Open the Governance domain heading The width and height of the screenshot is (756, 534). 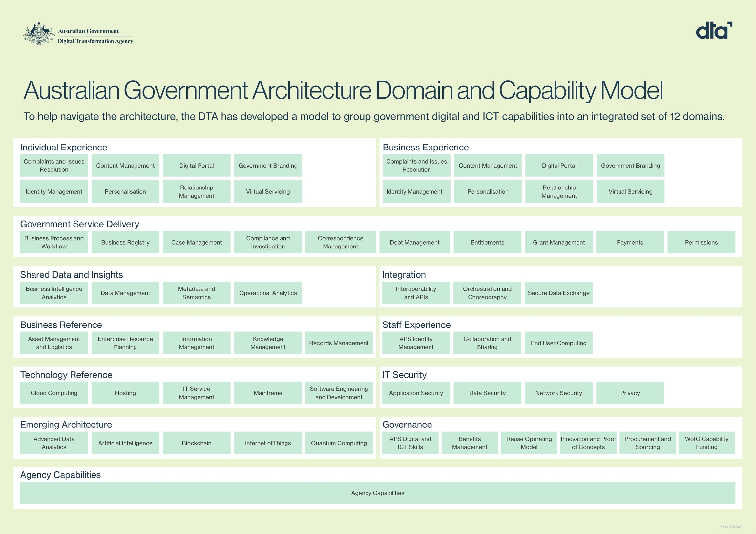tap(407, 425)
